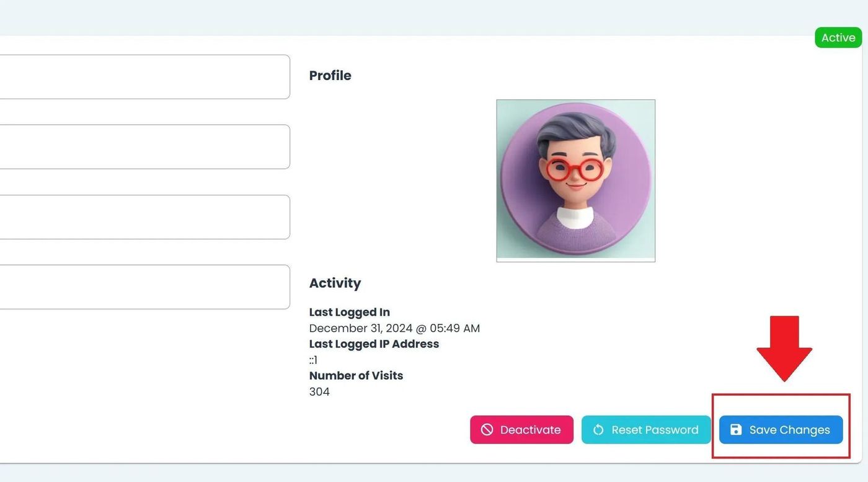Click the circular arrow Reset Password icon
This screenshot has width=868, height=482.
(598, 430)
